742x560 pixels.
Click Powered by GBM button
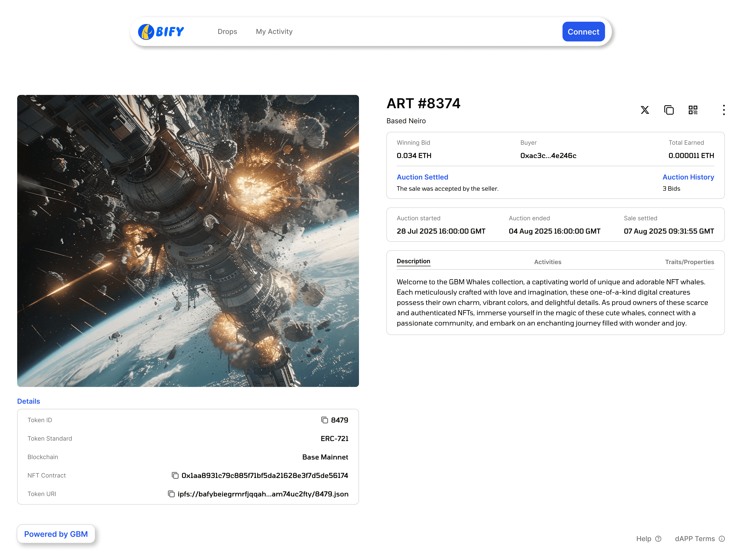[x=56, y=534]
